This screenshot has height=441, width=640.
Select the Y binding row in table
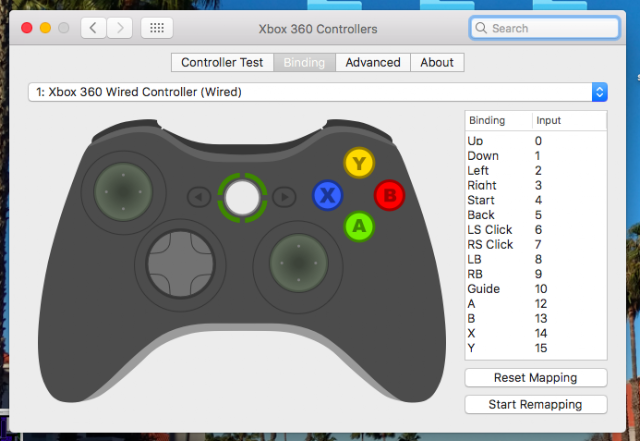536,348
